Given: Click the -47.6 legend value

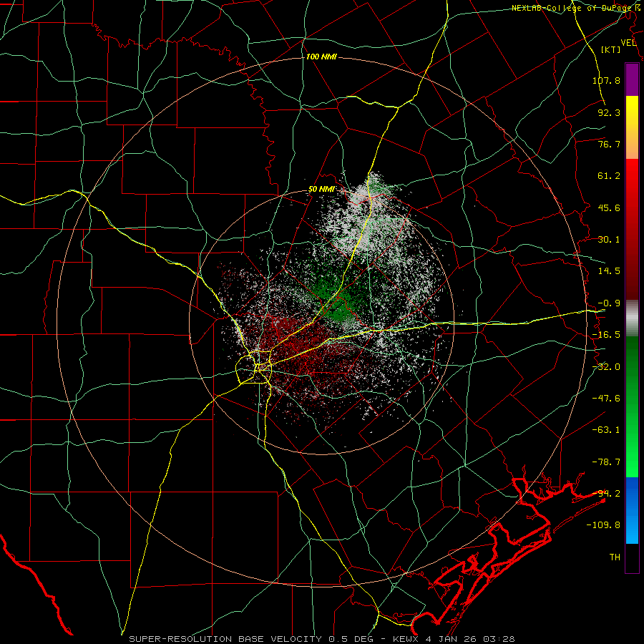Looking at the screenshot, I should pos(606,399).
